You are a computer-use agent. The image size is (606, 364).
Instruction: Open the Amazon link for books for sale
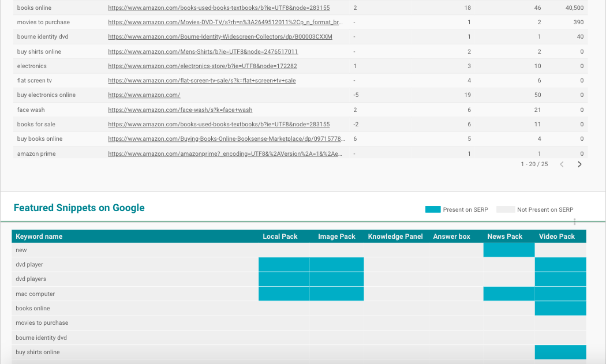[x=219, y=125]
